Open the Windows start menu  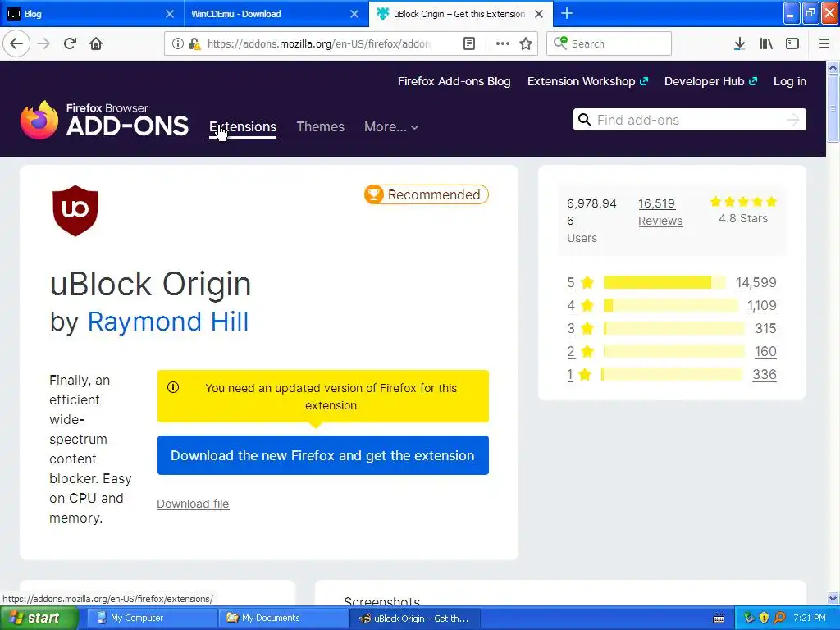39,619
